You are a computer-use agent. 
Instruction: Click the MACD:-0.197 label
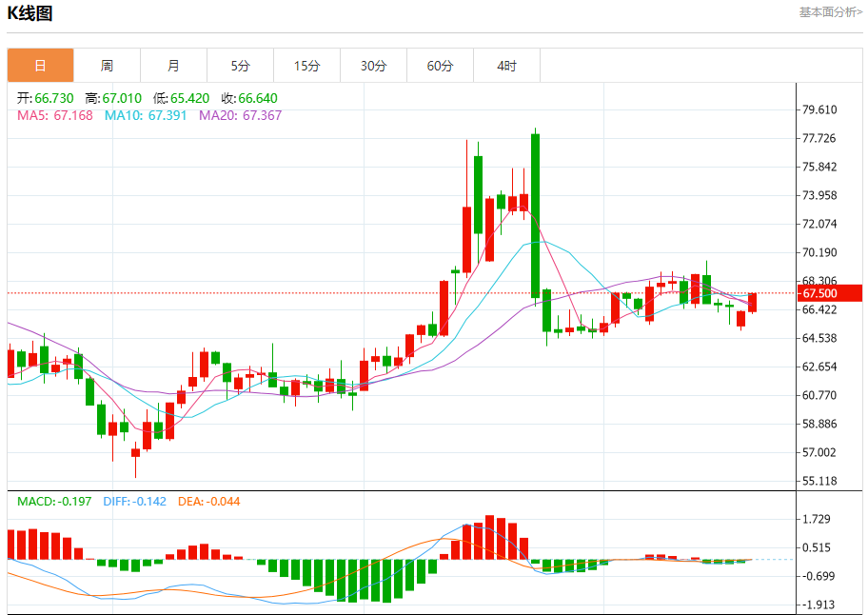point(54,502)
